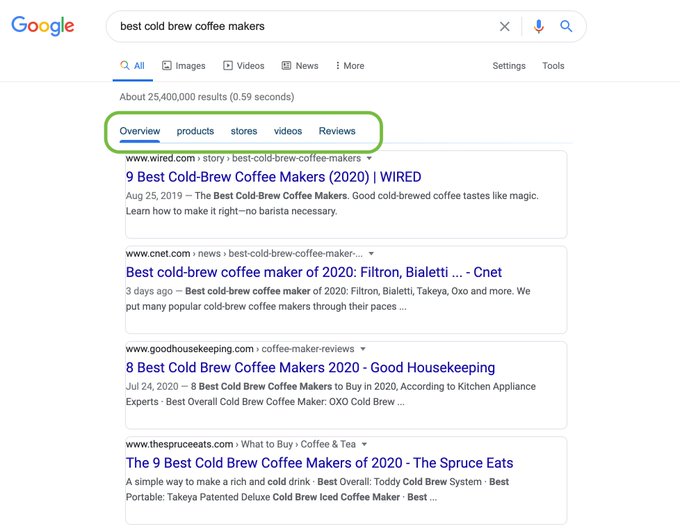
Task: Expand dropdown arrow beside wired.com URL
Action: pos(369,158)
